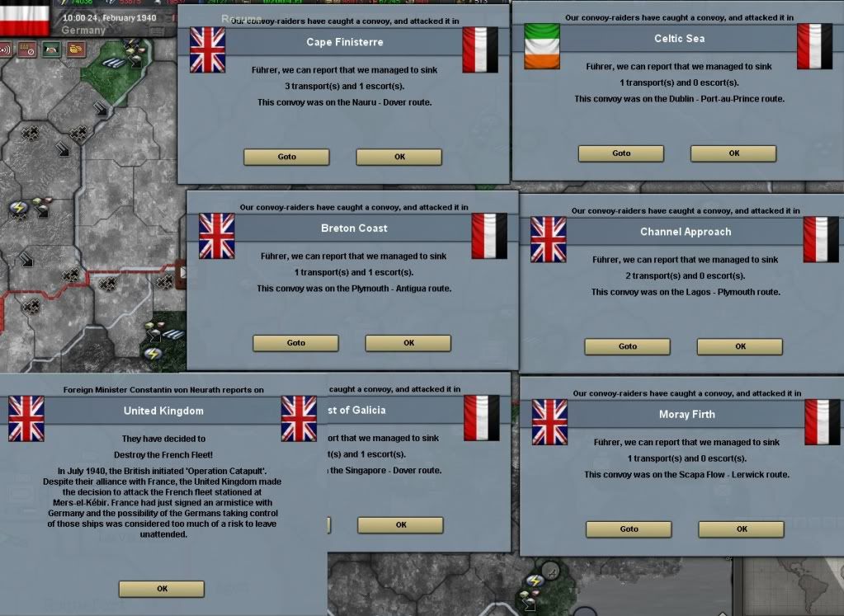Click the 'Singapore - Dover route' line
The image size is (844, 616).
tap(384, 470)
